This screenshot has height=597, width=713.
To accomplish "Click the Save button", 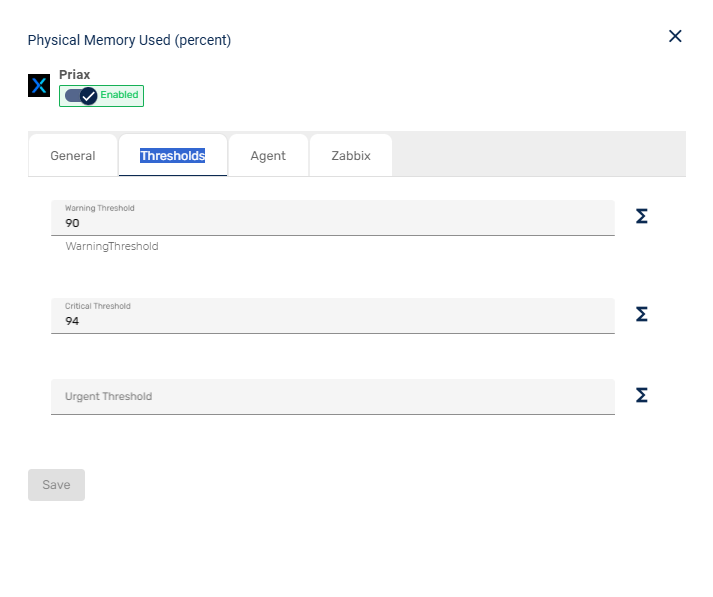I will 56,485.
